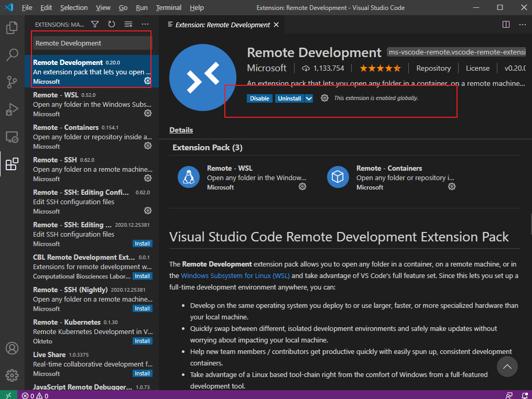Open the Run menu
Viewport: 532px width, 399px height.
coord(142,7)
